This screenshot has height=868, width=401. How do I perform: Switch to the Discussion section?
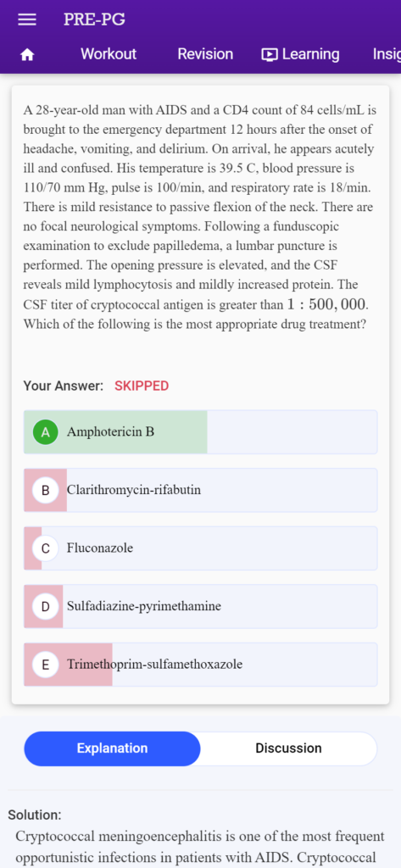pyautogui.click(x=288, y=748)
